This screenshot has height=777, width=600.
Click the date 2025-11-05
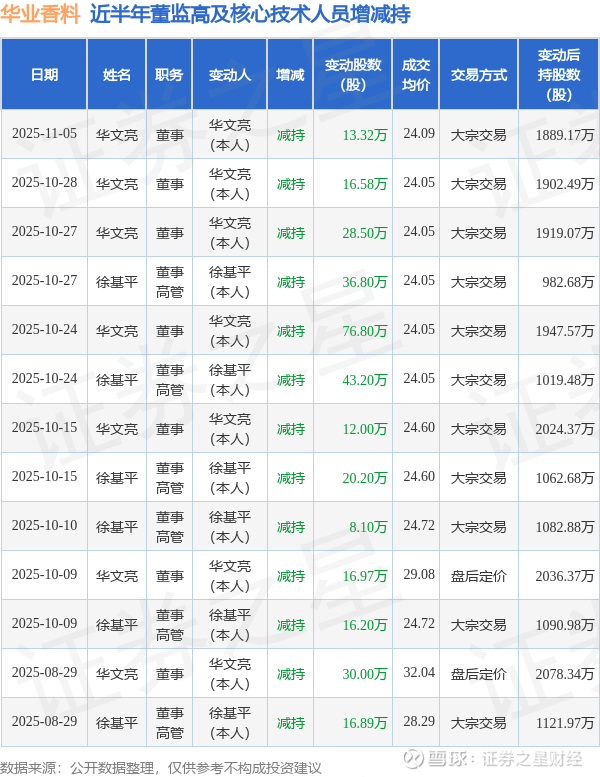(x=45, y=134)
